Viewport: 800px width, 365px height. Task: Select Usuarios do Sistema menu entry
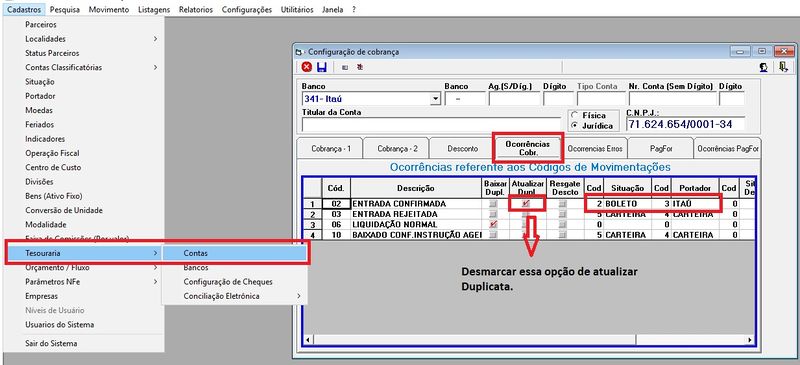pyautogui.click(x=84, y=325)
